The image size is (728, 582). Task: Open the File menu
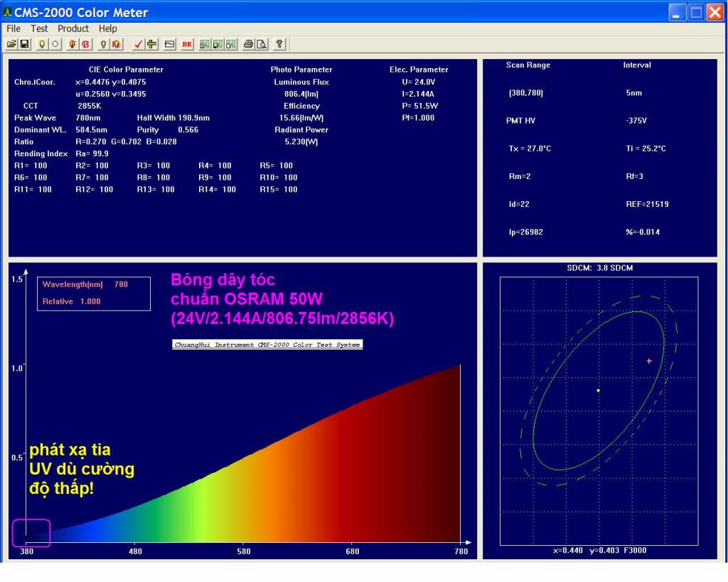click(14, 28)
